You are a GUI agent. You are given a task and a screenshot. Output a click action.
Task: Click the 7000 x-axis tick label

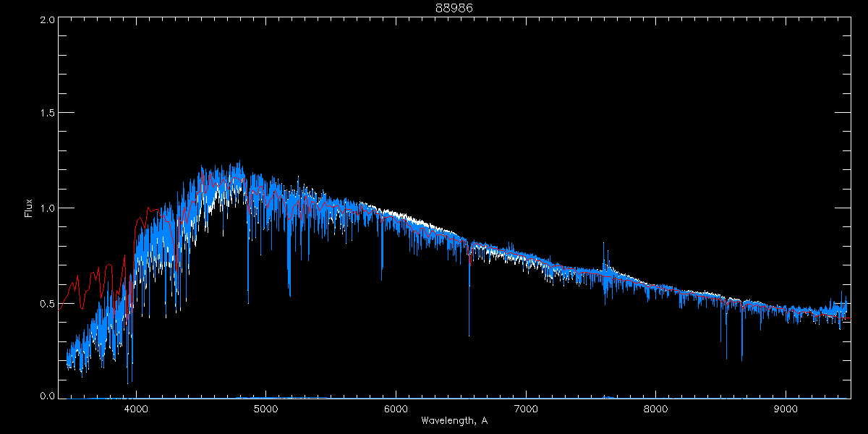tap(526, 409)
